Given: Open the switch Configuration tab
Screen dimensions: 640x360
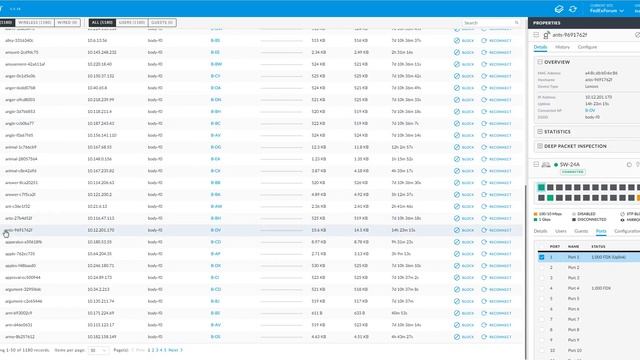Looking at the screenshot, I should [627, 231].
